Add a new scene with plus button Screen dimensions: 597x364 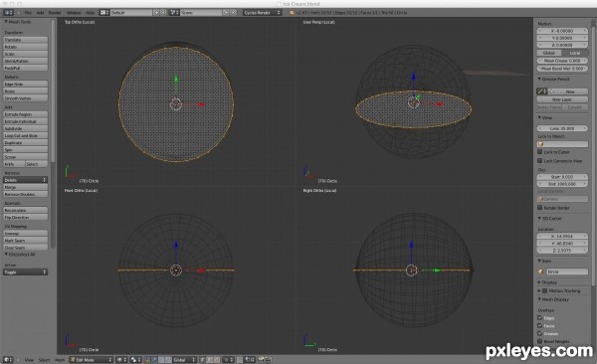click(226, 13)
